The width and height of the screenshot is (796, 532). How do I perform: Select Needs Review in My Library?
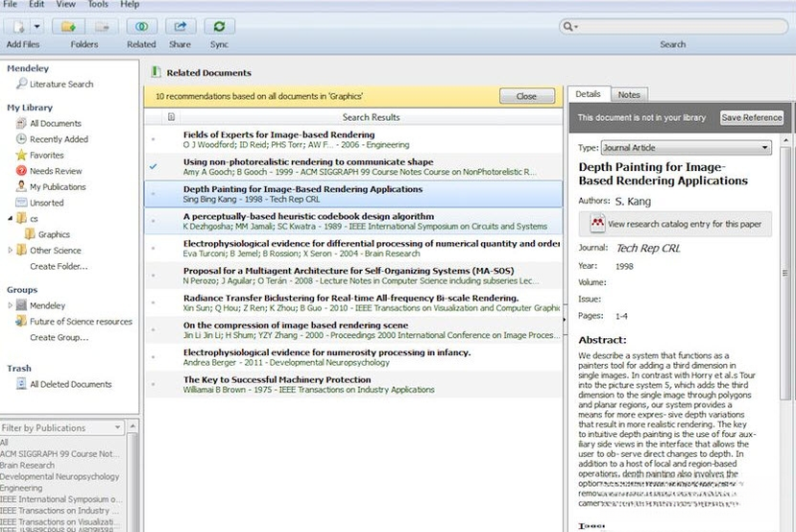56,171
